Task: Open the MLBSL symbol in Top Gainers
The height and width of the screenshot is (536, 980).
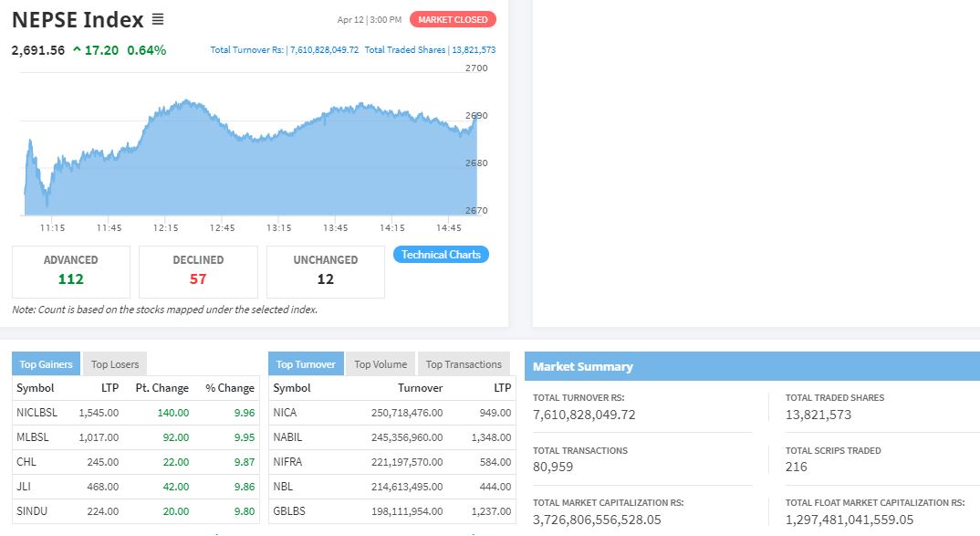Action: click(33, 437)
